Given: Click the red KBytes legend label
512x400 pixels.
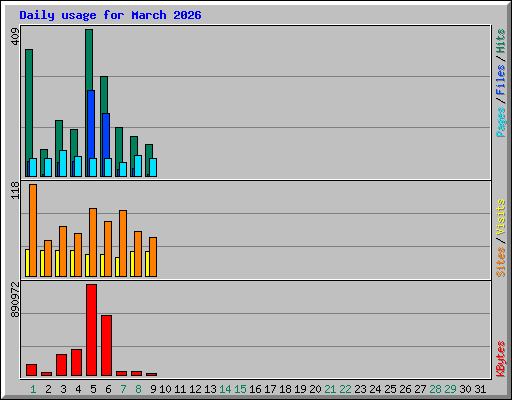Looking at the screenshot, I should [500, 359].
